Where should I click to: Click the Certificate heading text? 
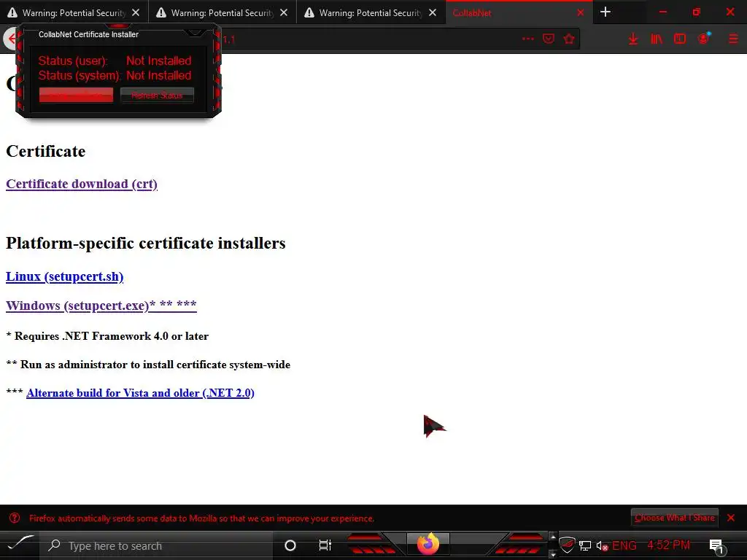46,151
